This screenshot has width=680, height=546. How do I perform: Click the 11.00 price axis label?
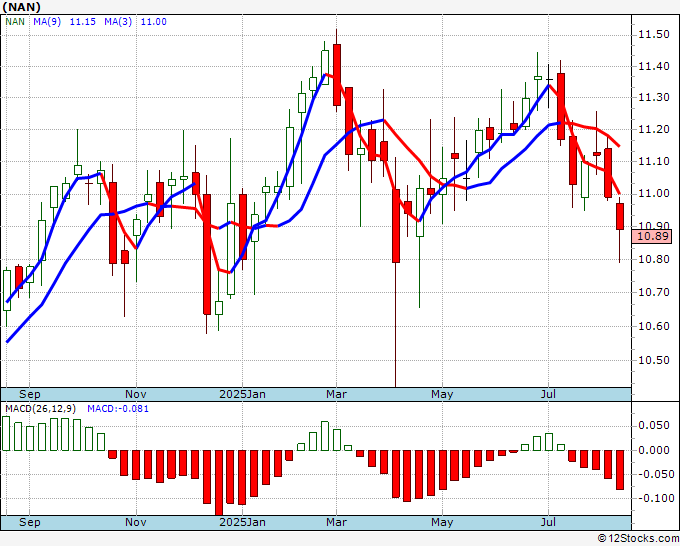(x=654, y=193)
